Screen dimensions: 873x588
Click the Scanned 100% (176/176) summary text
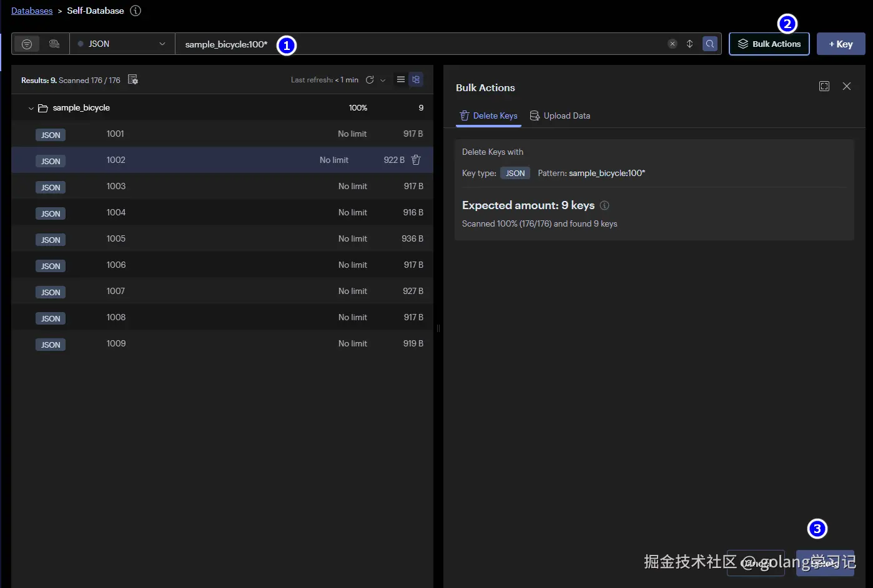pos(540,223)
